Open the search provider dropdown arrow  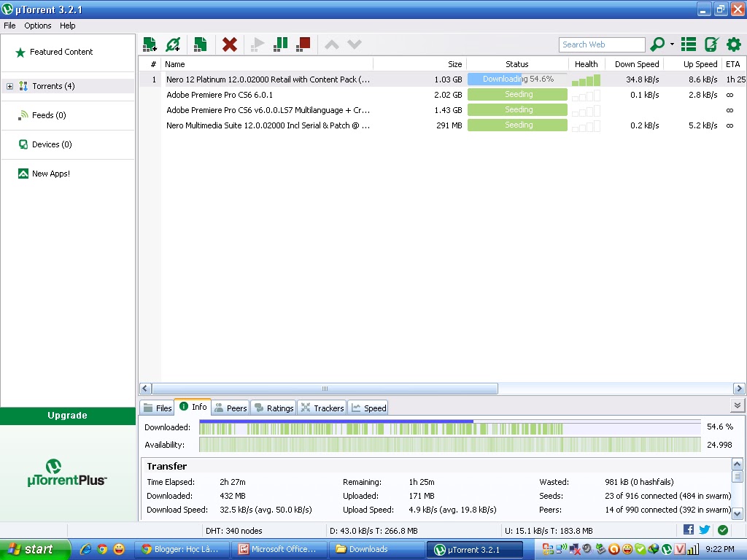[672, 44]
